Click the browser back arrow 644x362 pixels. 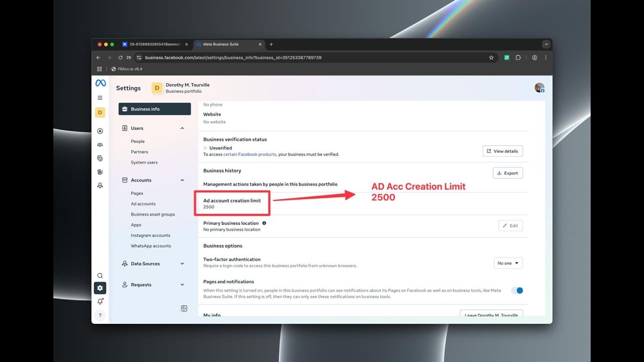click(x=98, y=58)
